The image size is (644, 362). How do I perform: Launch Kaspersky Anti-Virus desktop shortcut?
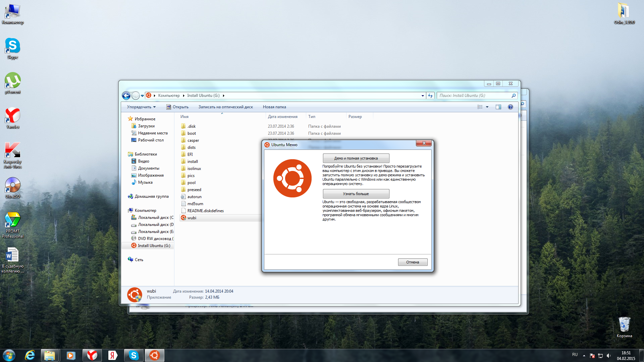pyautogui.click(x=12, y=155)
